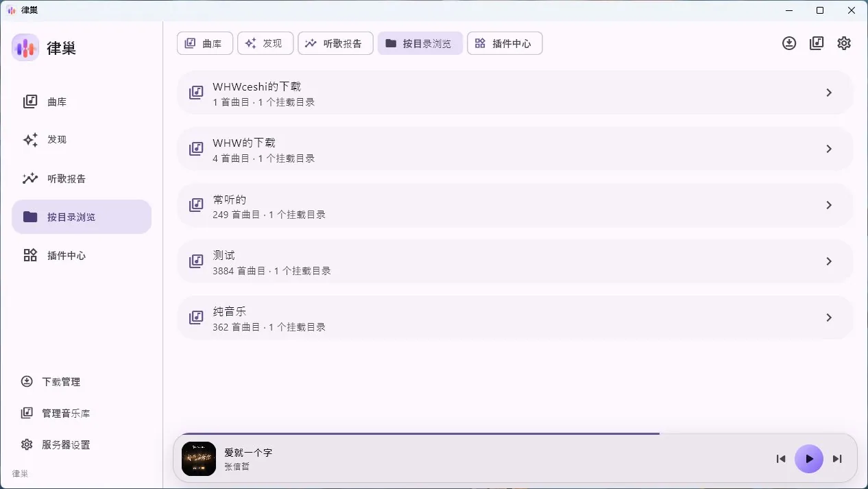The width and height of the screenshot is (868, 489).
Task: Click the download icon at top right
Action: (x=789, y=43)
